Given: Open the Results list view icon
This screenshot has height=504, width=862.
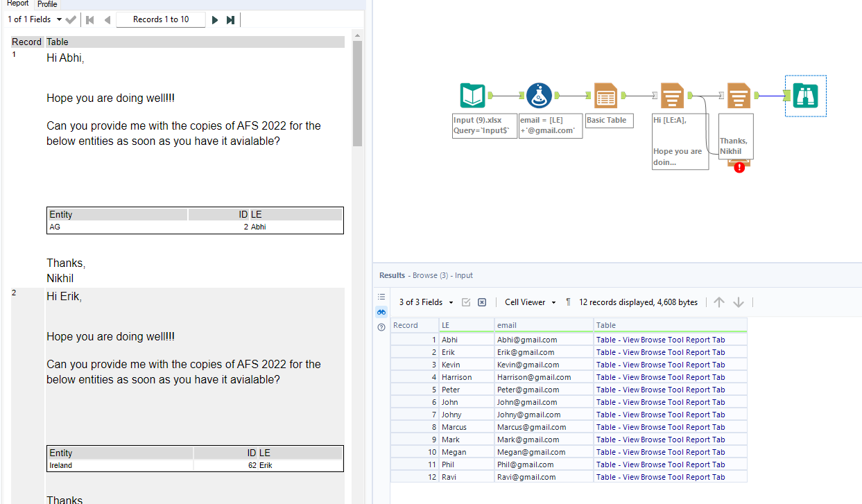Looking at the screenshot, I should coord(381,296).
